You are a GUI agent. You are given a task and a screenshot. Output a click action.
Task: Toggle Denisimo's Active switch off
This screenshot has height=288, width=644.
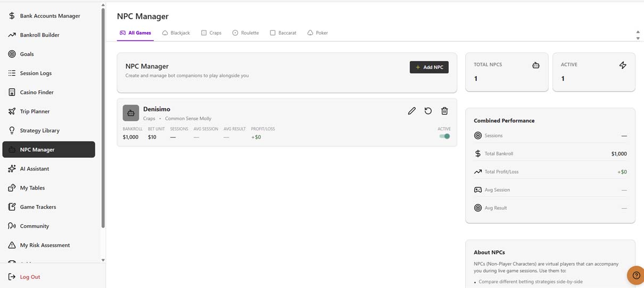(444, 136)
